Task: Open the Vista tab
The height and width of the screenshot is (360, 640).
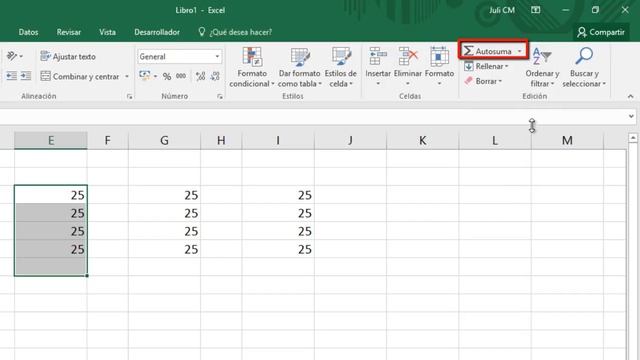Action: coord(107,32)
